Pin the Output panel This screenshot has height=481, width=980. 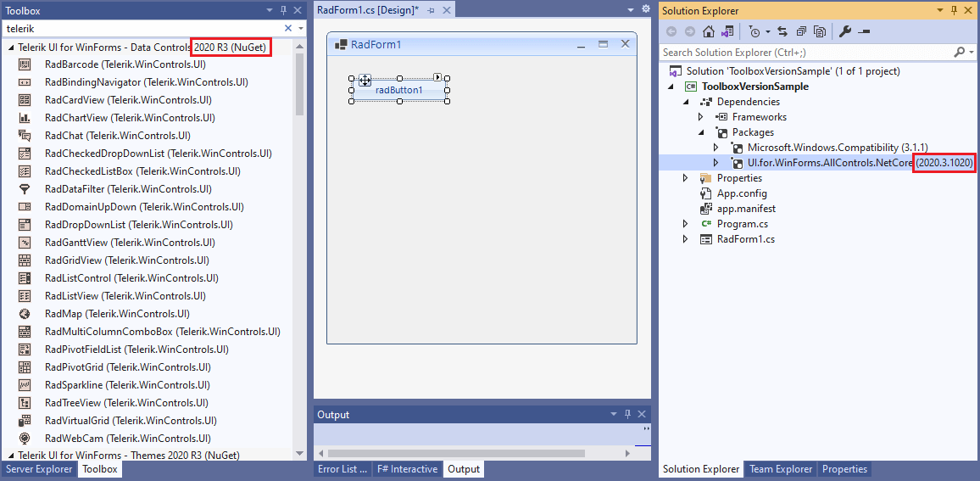pyautogui.click(x=628, y=414)
